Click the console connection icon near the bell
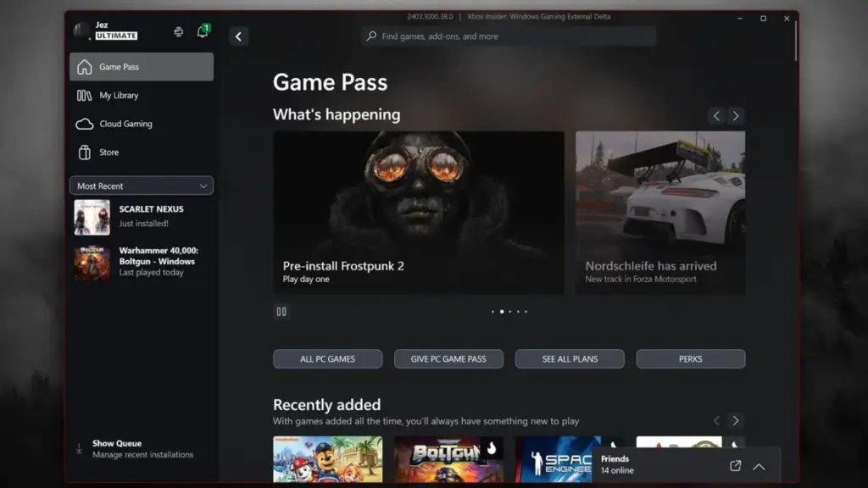 pyautogui.click(x=178, y=30)
